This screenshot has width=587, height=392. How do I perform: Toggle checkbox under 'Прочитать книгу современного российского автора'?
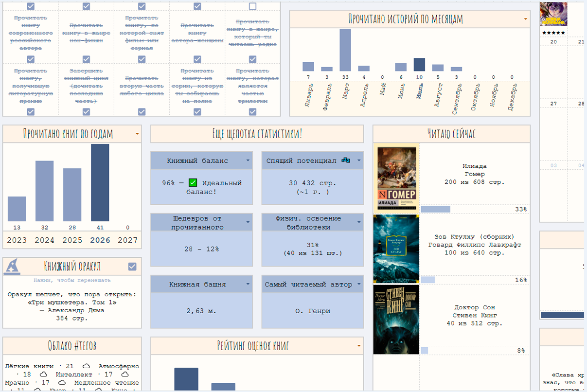coord(31,59)
